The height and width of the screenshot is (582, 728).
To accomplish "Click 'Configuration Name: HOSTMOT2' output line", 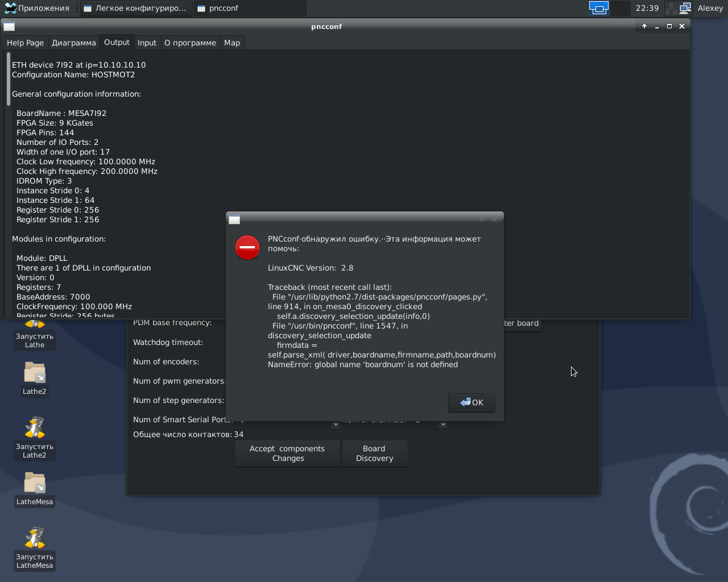I will [x=73, y=74].
